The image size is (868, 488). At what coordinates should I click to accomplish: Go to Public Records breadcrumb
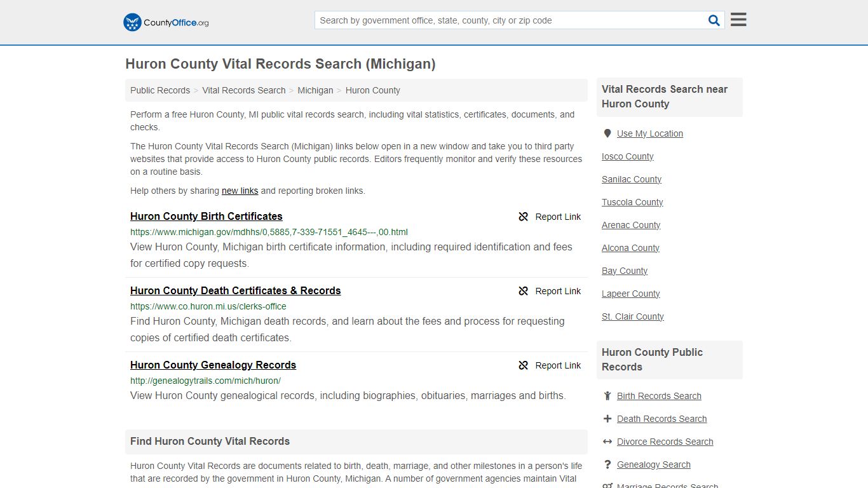coord(160,90)
